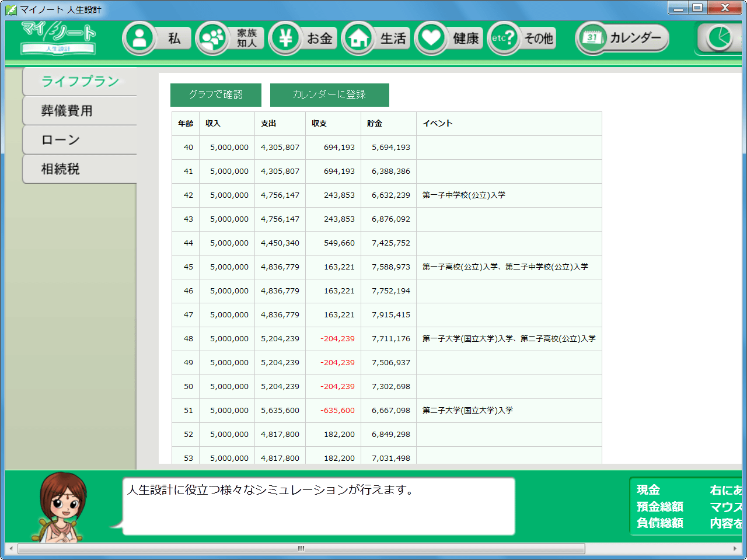Open the 健康 heart icon

(431, 38)
